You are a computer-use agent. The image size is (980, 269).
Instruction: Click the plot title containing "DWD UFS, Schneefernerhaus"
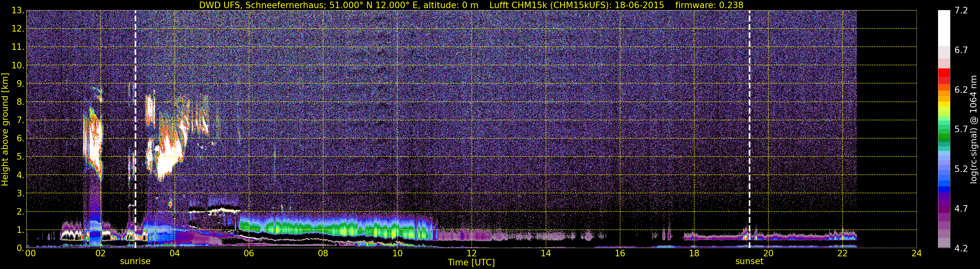pos(471,5)
